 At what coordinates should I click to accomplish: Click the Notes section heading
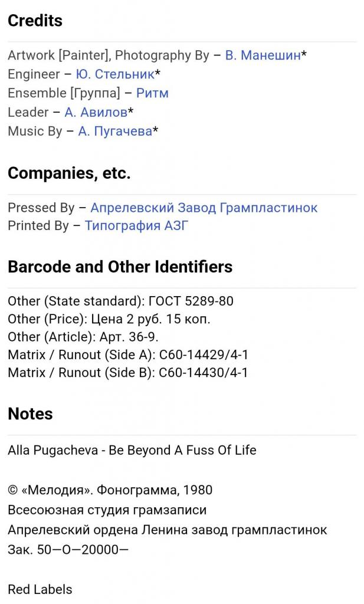click(x=30, y=414)
